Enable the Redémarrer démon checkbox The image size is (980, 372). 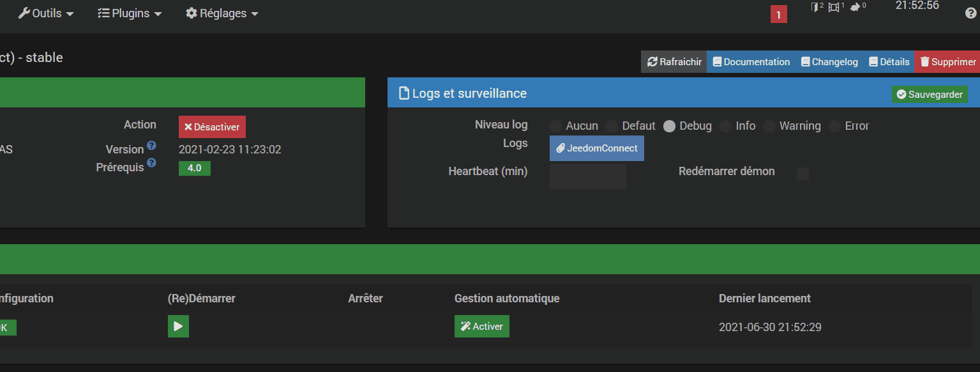[x=803, y=173]
